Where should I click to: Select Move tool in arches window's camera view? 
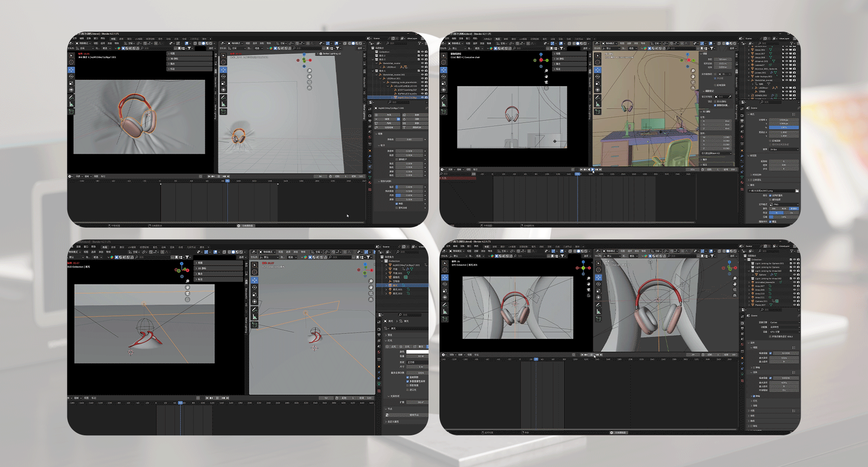point(444,277)
